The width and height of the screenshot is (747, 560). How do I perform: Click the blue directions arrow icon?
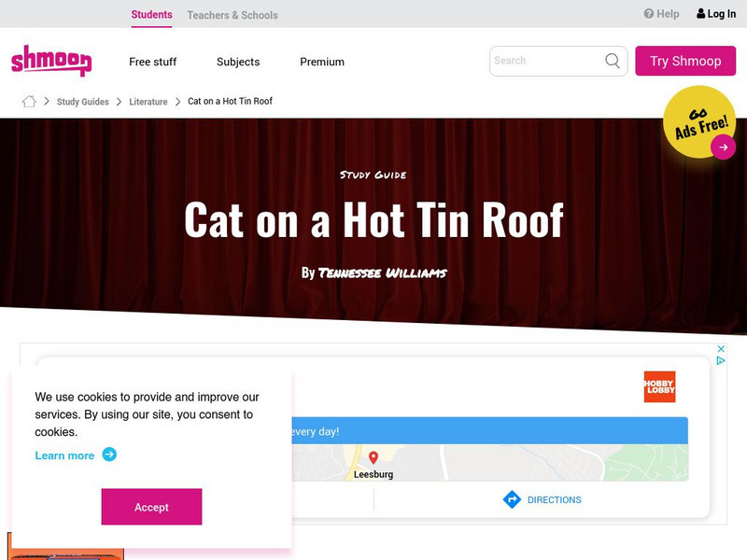512,499
